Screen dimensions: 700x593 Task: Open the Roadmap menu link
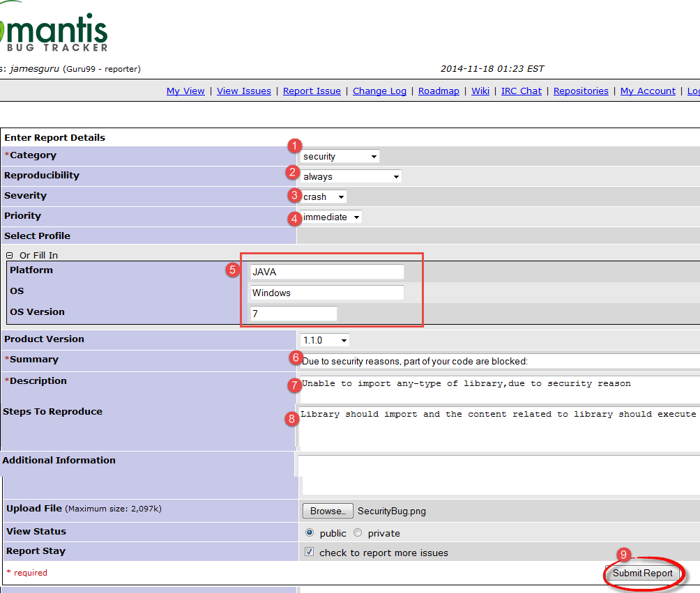[x=439, y=91]
